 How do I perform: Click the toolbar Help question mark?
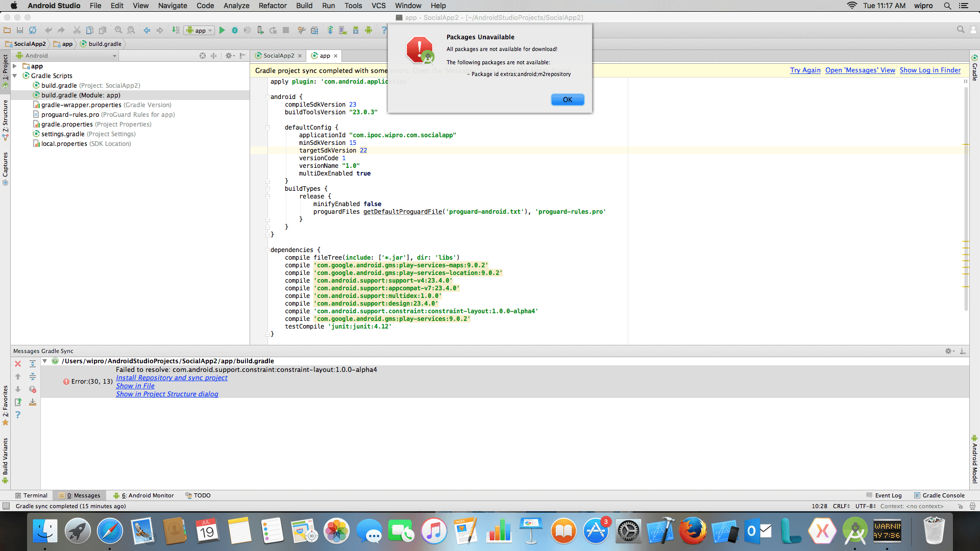(384, 31)
